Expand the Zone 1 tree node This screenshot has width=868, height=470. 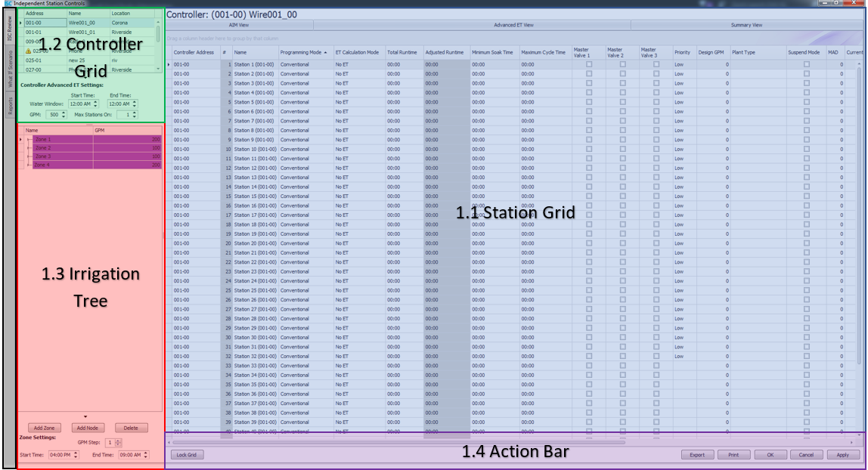[29, 139]
